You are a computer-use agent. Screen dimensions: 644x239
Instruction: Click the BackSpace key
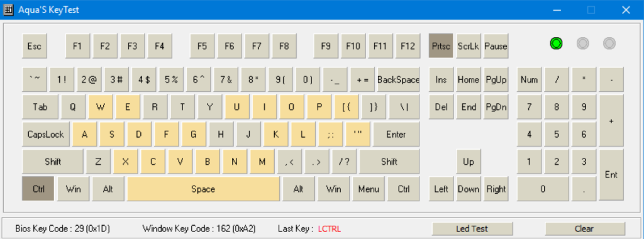pyautogui.click(x=398, y=80)
